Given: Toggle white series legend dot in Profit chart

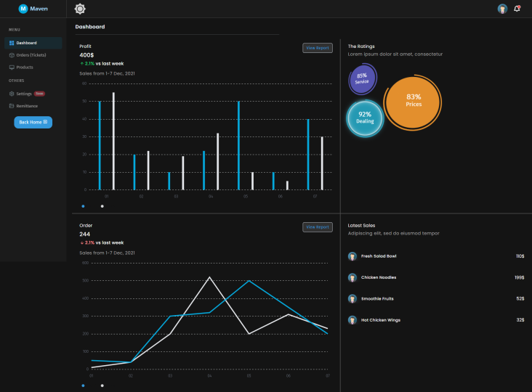Looking at the screenshot, I should point(102,206).
